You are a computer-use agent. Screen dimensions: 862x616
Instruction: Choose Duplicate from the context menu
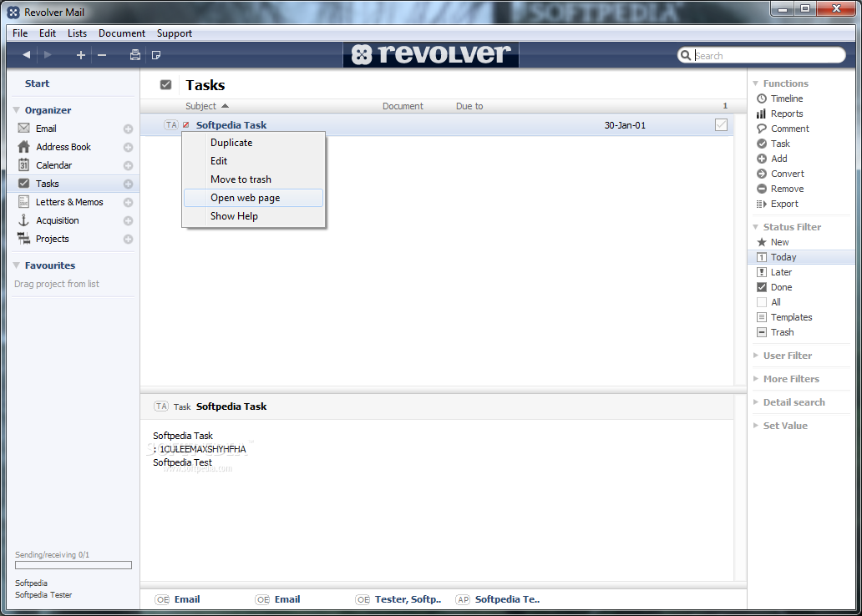[x=253, y=143]
